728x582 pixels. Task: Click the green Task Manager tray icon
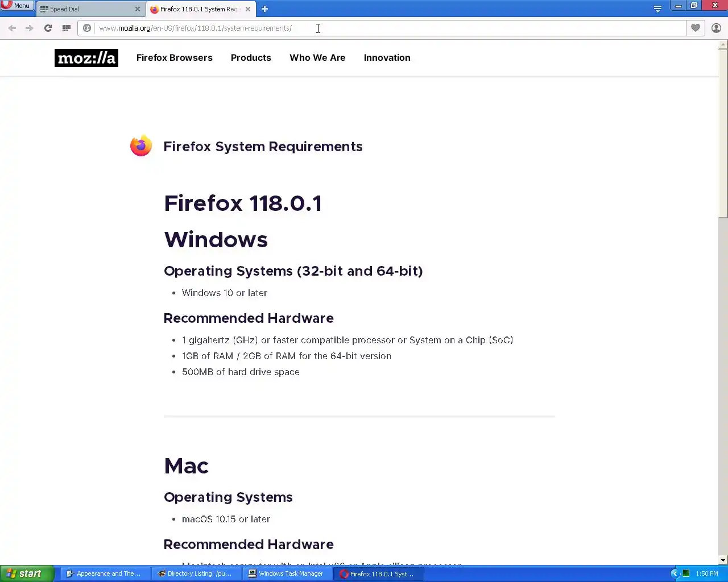tap(686, 573)
